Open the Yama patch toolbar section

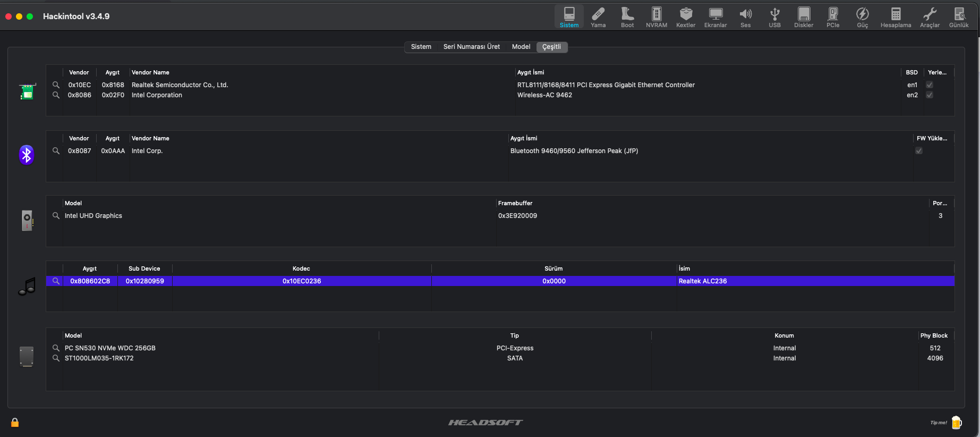pos(598,17)
